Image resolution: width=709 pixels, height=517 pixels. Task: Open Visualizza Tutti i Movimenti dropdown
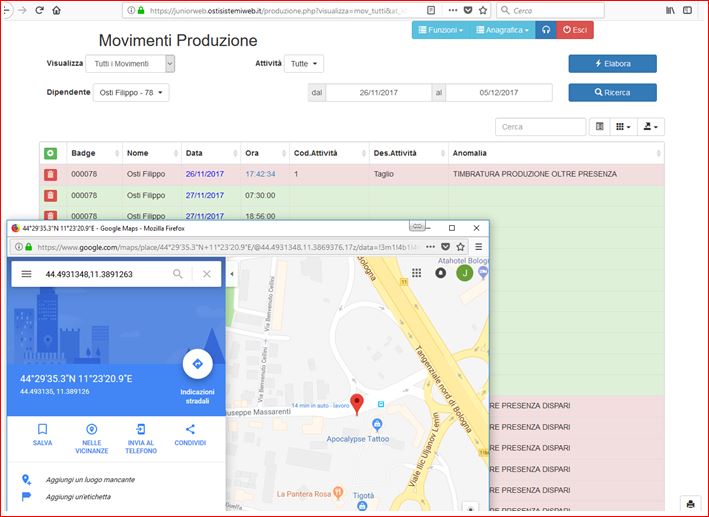pyautogui.click(x=130, y=64)
